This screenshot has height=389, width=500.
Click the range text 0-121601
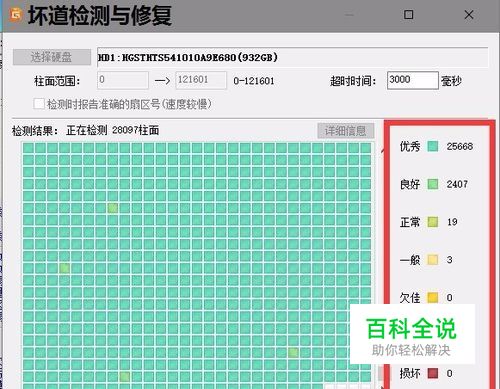point(254,81)
